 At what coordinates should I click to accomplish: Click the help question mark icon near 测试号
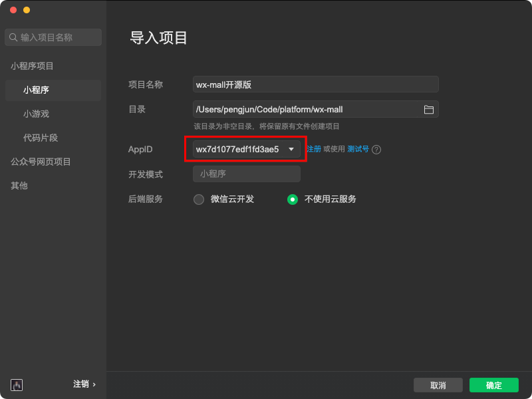click(x=376, y=149)
